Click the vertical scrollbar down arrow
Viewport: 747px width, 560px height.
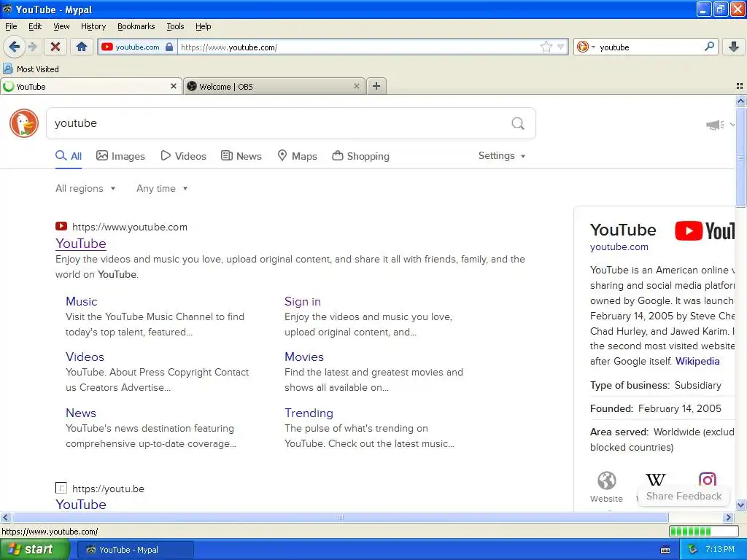(740, 505)
